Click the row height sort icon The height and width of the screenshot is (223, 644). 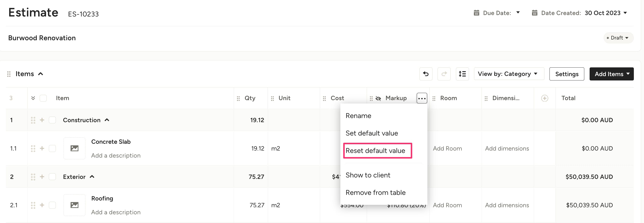(x=462, y=74)
